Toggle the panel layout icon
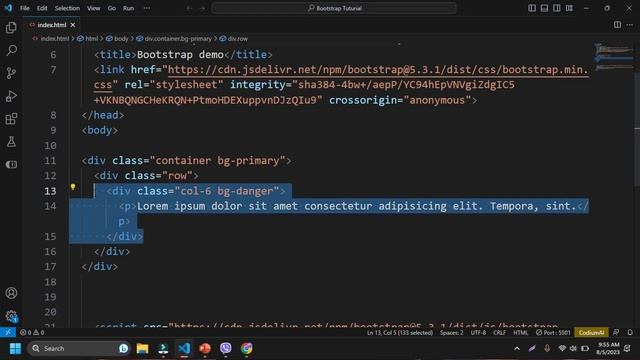Image resolution: width=640 pixels, height=360 pixels. (544, 8)
